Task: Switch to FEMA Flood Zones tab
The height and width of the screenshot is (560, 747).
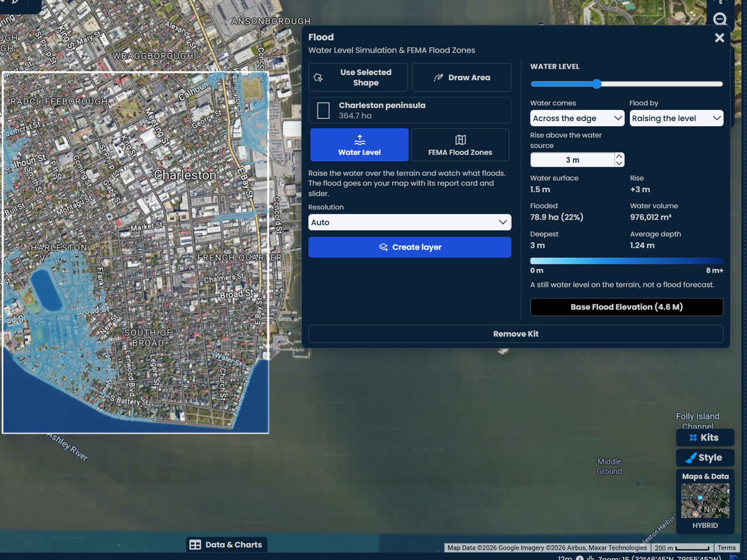Action: tap(460, 145)
